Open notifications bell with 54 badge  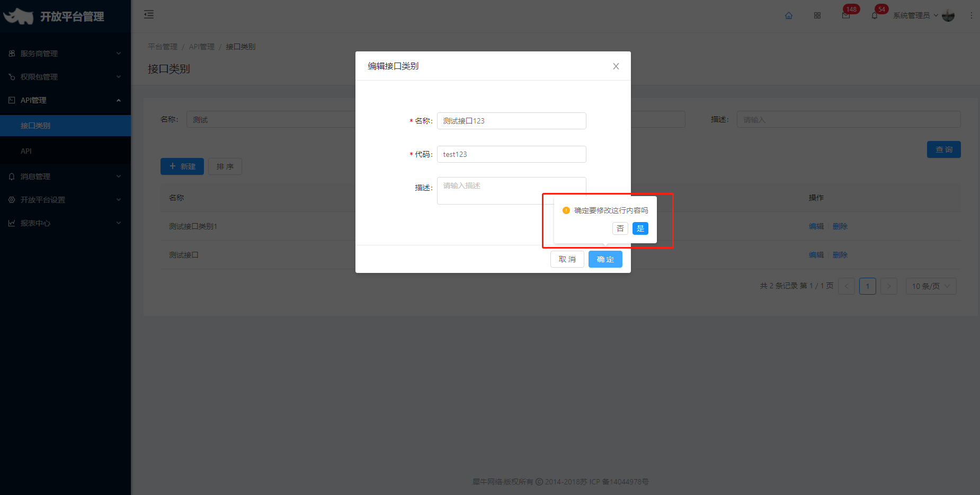[875, 15]
